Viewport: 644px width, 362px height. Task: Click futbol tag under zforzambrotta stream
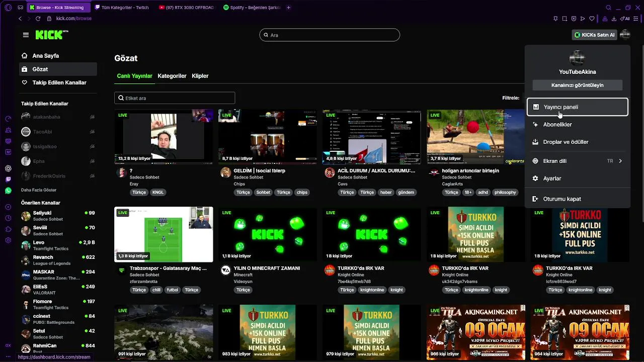[x=173, y=290]
